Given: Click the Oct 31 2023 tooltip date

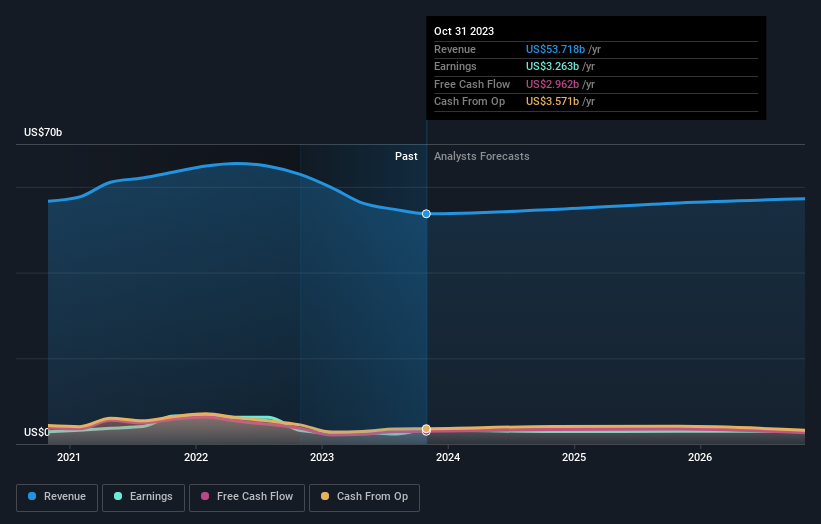Looking at the screenshot, I should [464, 31].
